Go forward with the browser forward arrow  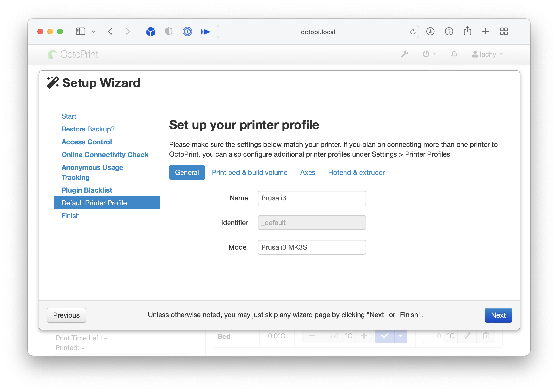(127, 32)
